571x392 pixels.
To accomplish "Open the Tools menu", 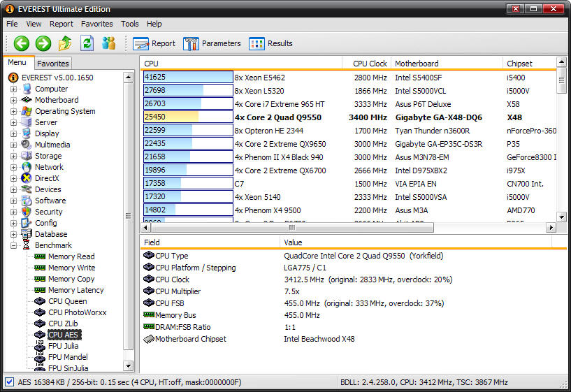I will (x=129, y=24).
